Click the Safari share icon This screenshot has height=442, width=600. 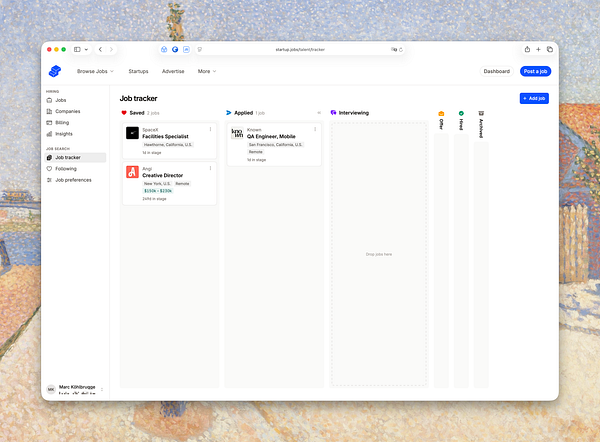[527, 49]
